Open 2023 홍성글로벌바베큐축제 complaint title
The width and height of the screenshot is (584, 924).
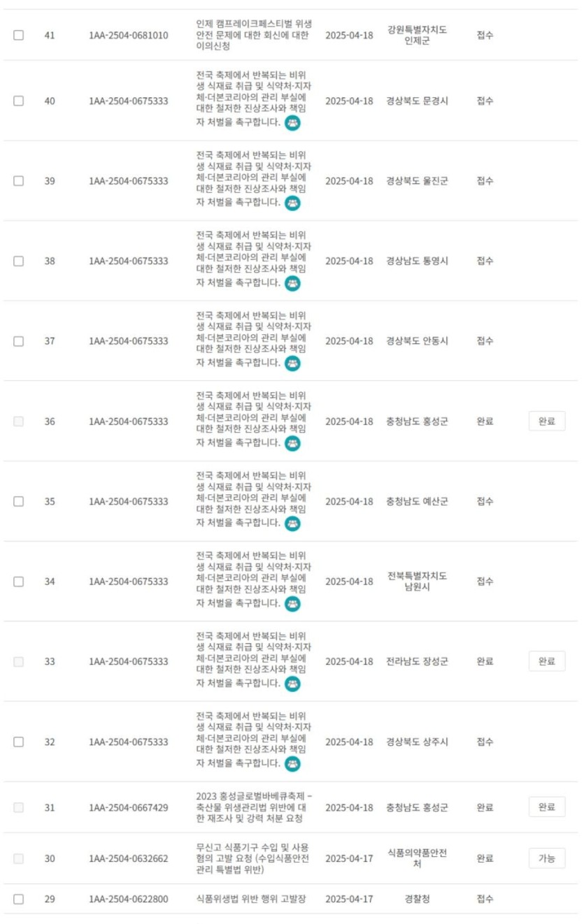(x=253, y=807)
